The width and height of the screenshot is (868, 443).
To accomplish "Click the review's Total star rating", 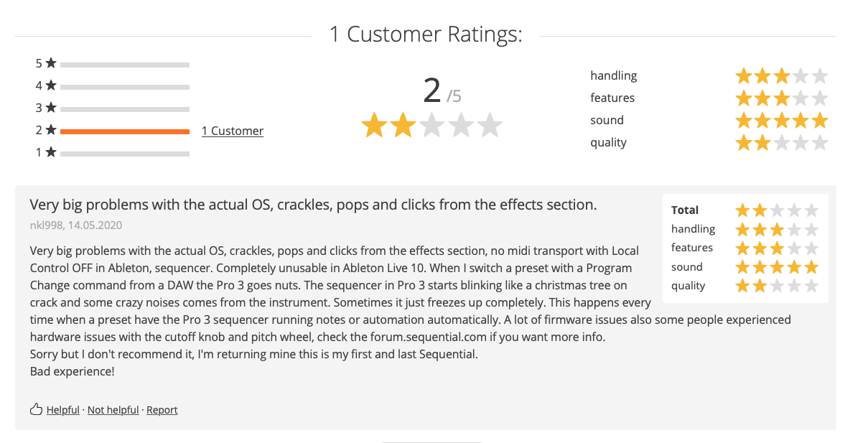I will point(777,210).
